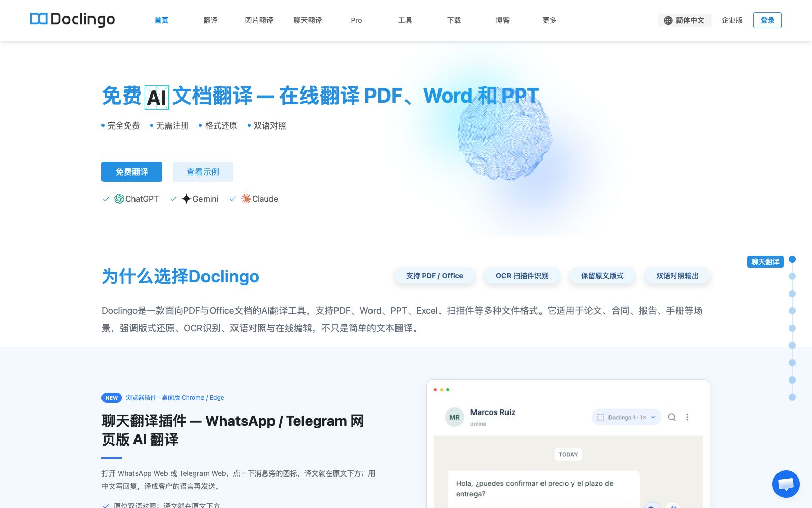Screen dimensions: 812x508
Task: Click the Hola, ¿puedes confirmar message bubble
Action: (544, 489)
